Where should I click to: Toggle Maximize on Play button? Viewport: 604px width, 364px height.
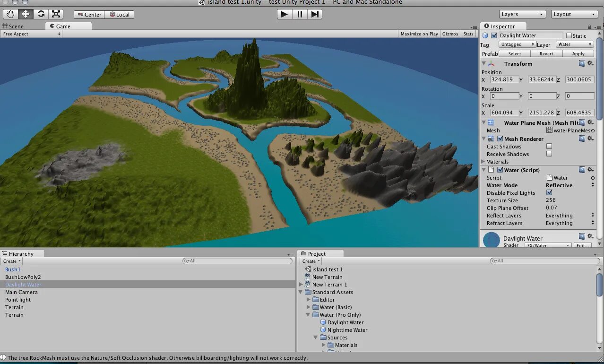pyautogui.click(x=419, y=34)
